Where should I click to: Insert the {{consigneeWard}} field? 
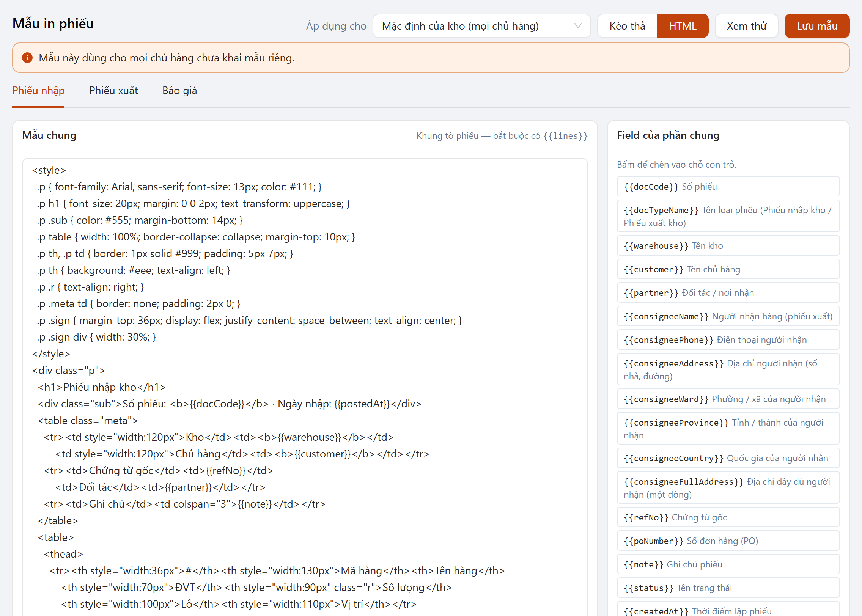(x=728, y=399)
